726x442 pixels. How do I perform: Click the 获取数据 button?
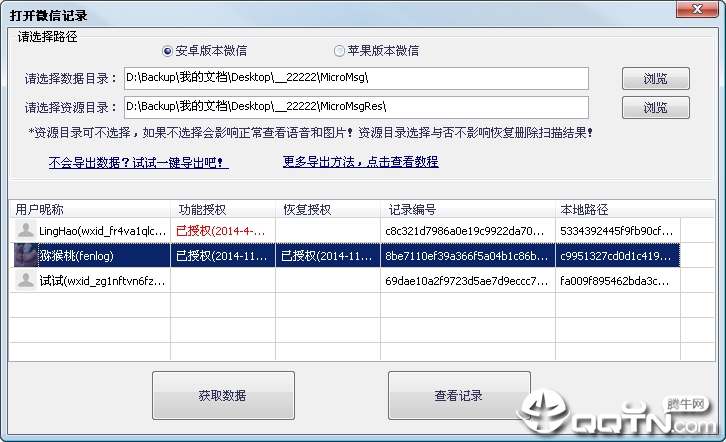tap(223, 396)
